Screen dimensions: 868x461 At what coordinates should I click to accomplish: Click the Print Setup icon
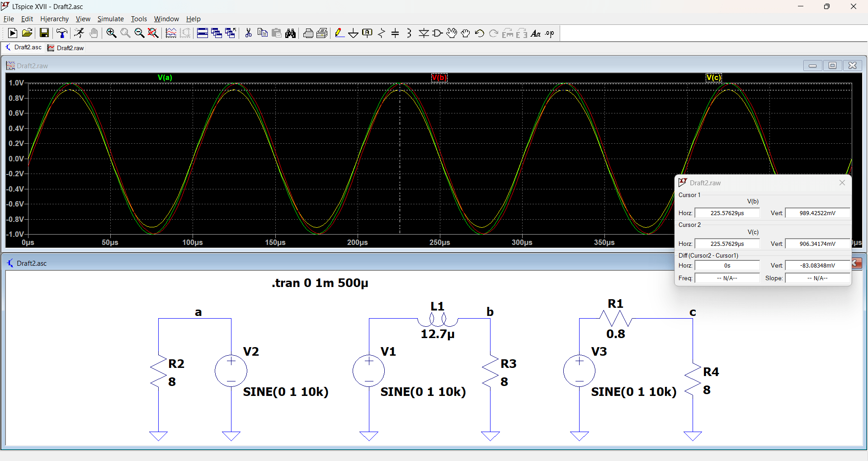click(322, 33)
